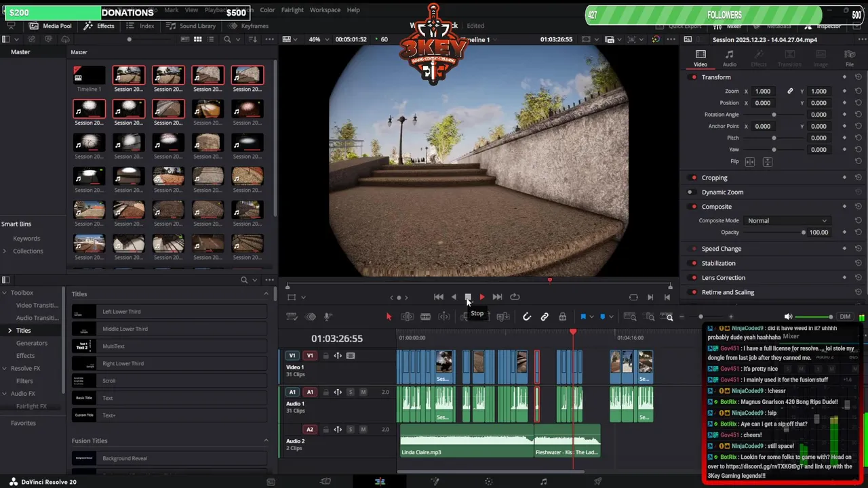
Task: Open the Index panel tab
Action: pyautogui.click(x=140, y=26)
